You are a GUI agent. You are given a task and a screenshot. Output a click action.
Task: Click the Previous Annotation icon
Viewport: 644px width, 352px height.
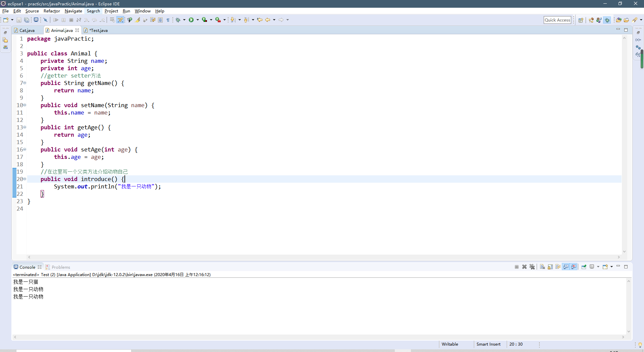click(246, 20)
